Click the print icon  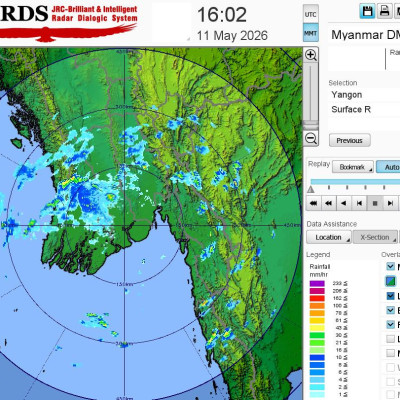pos(385,11)
